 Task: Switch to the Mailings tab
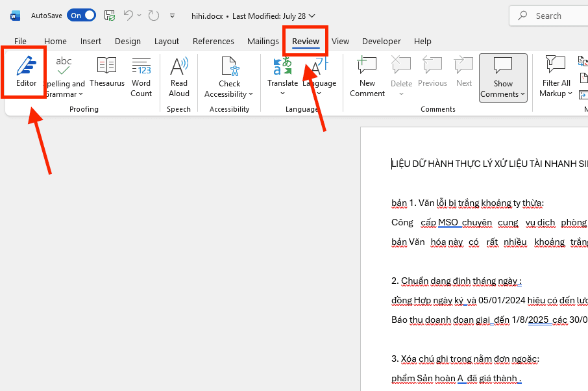263,42
